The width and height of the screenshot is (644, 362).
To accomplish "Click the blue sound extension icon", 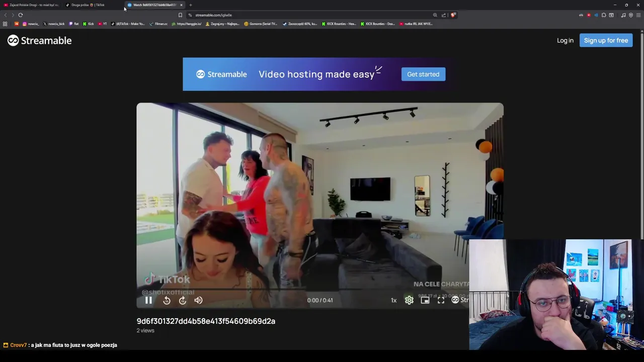I will click(596, 15).
